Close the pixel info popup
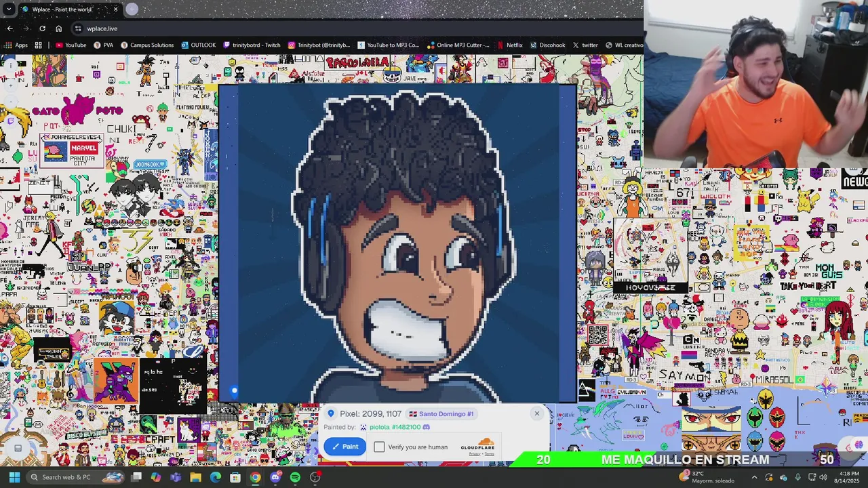Screen dimensions: 868x488 point(536,413)
